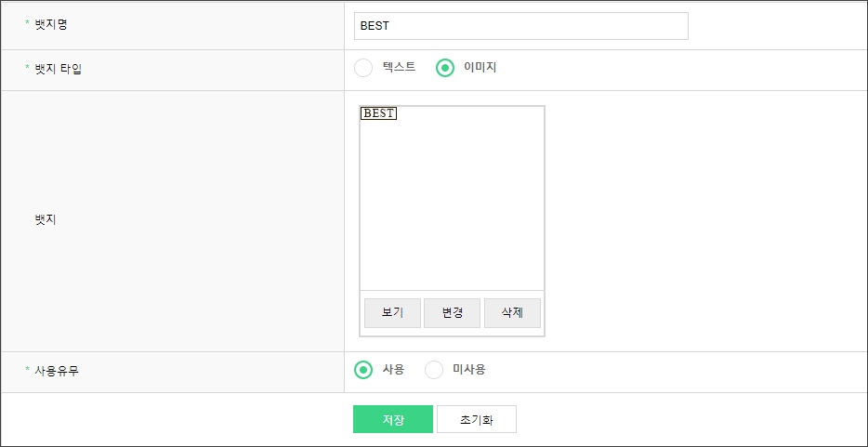868x447 pixels.
Task: Select the 텍스트 radio button circle
Action: [x=363, y=68]
